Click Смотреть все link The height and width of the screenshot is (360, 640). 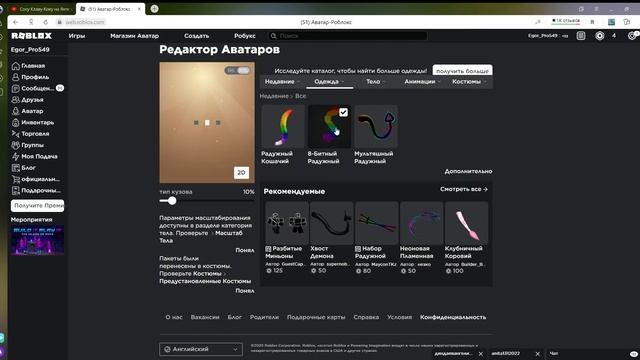pyautogui.click(x=464, y=189)
